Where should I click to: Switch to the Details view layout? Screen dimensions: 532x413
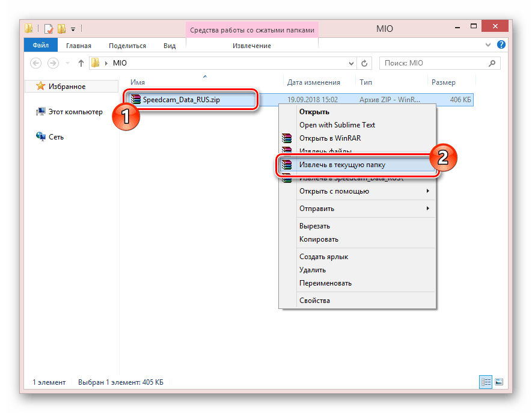(x=485, y=382)
